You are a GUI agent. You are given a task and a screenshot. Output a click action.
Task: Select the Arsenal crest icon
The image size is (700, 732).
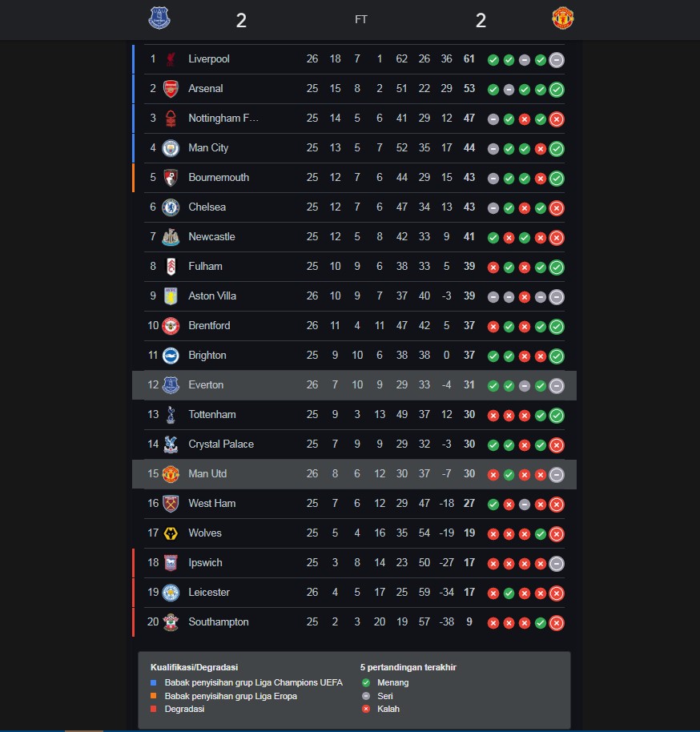(x=171, y=89)
